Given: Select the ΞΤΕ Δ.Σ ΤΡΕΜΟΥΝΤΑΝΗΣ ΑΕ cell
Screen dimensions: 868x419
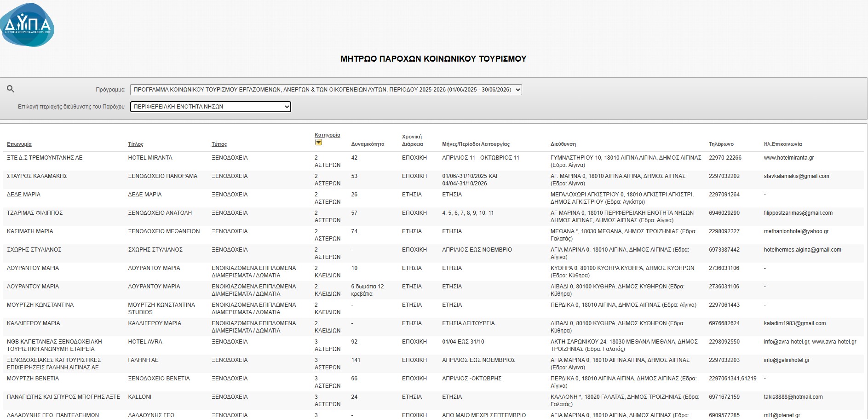Looking at the screenshot, I should pyautogui.click(x=45, y=158).
